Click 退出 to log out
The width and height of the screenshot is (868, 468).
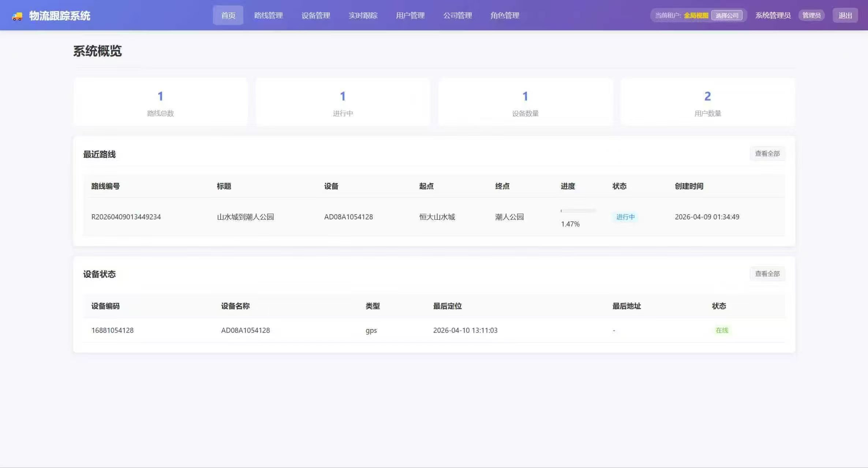coord(845,15)
